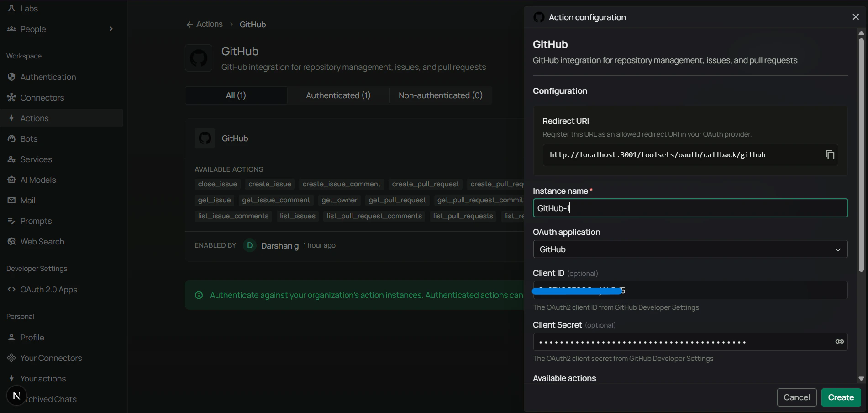Open Web Search settings
The image size is (868, 413).
(x=42, y=242)
